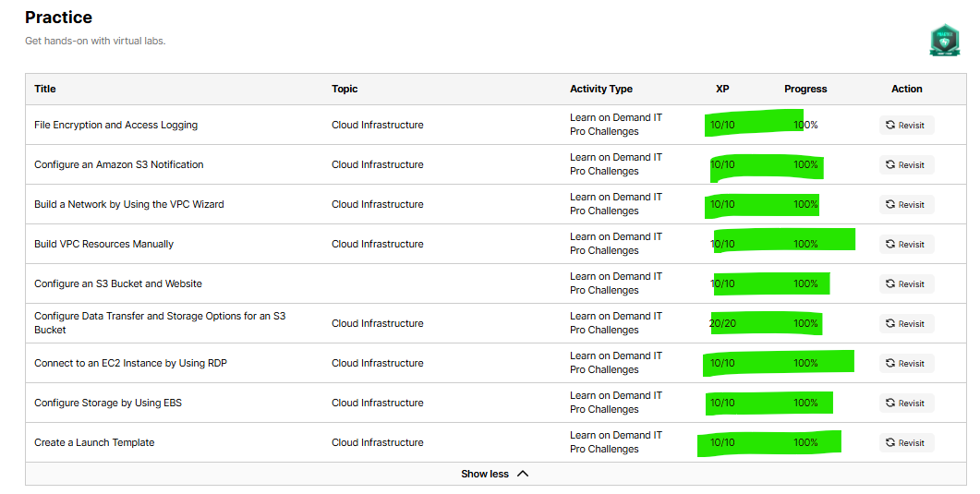Screen dimensions: 980x494
Task: Revisit Build a Network by Using VPC Wizard
Action: [x=906, y=204]
